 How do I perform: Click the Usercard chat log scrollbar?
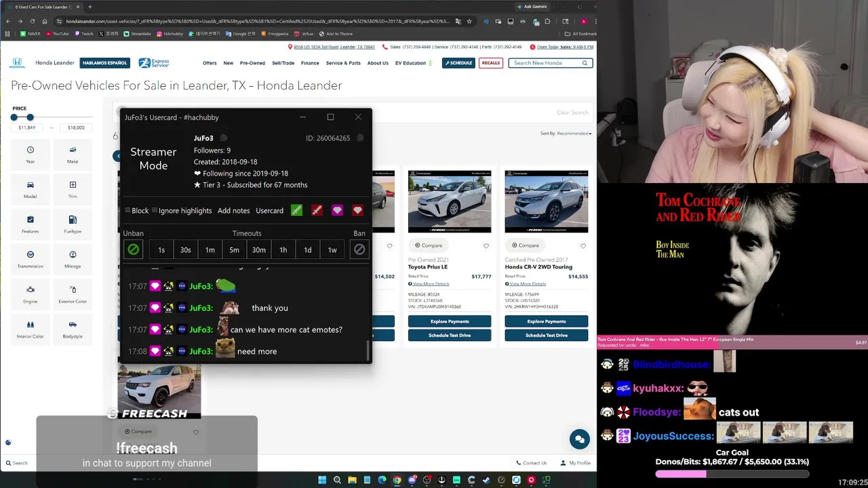point(368,350)
